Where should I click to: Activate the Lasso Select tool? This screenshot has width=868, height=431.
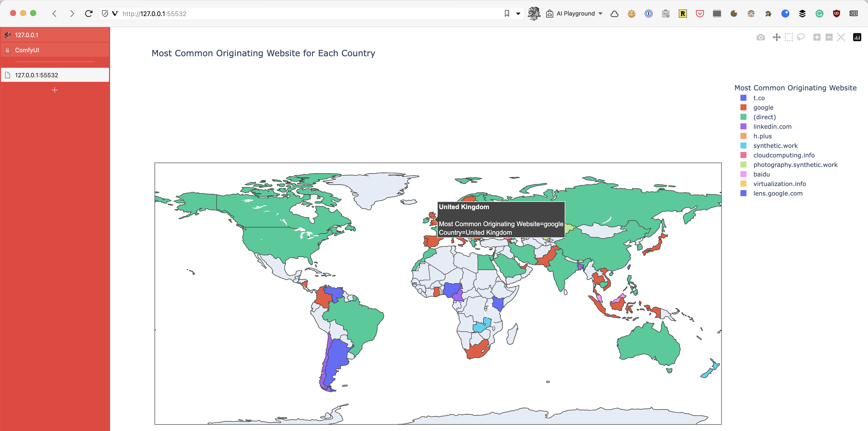[801, 37]
